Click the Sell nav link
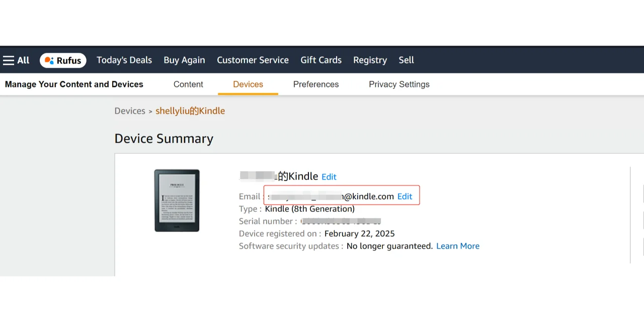Viewport: 644px width, 322px height. pos(406,60)
